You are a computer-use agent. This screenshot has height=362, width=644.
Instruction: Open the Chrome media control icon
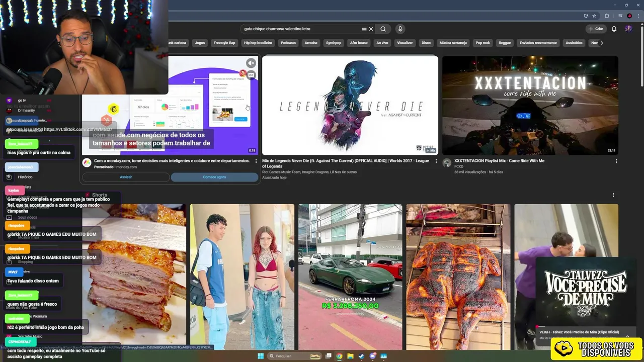[x=621, y=16]
